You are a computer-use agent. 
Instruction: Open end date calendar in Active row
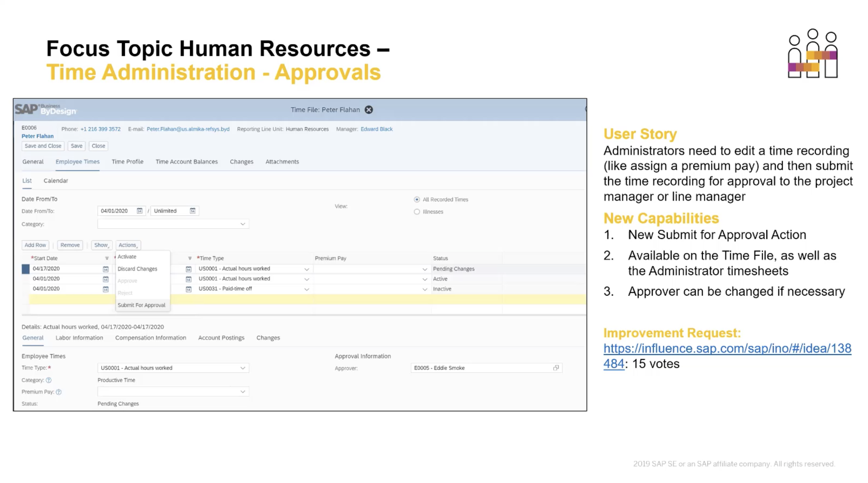(x=188, y=279)
